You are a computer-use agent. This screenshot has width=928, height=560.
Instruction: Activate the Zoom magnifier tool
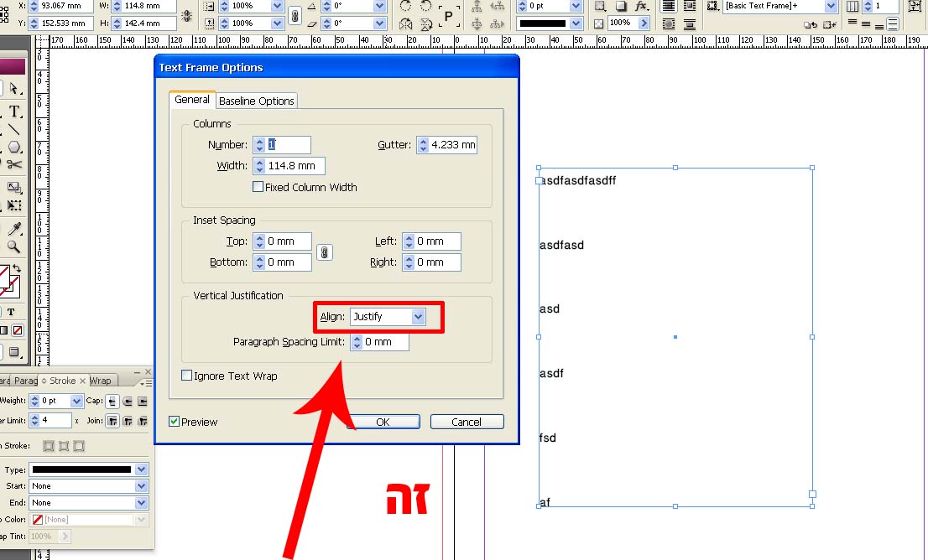coord(14,247)
